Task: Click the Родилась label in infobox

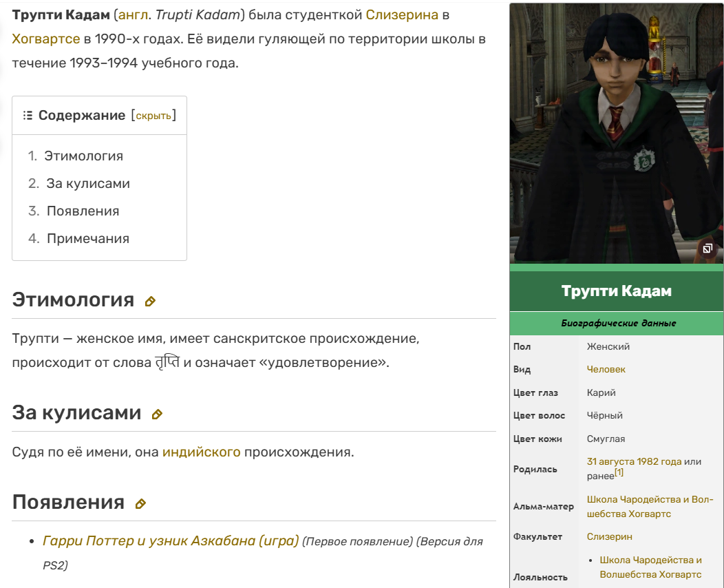Action: click(535, 469)
